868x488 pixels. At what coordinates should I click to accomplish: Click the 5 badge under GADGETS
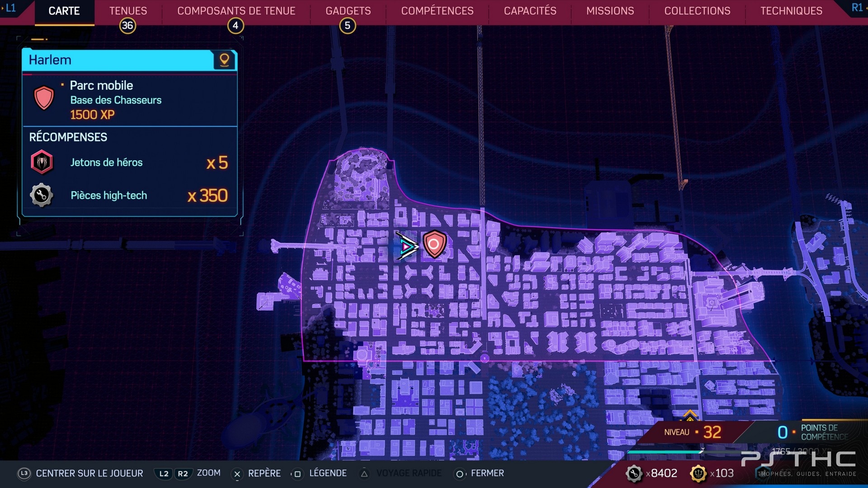click(348, 26)
